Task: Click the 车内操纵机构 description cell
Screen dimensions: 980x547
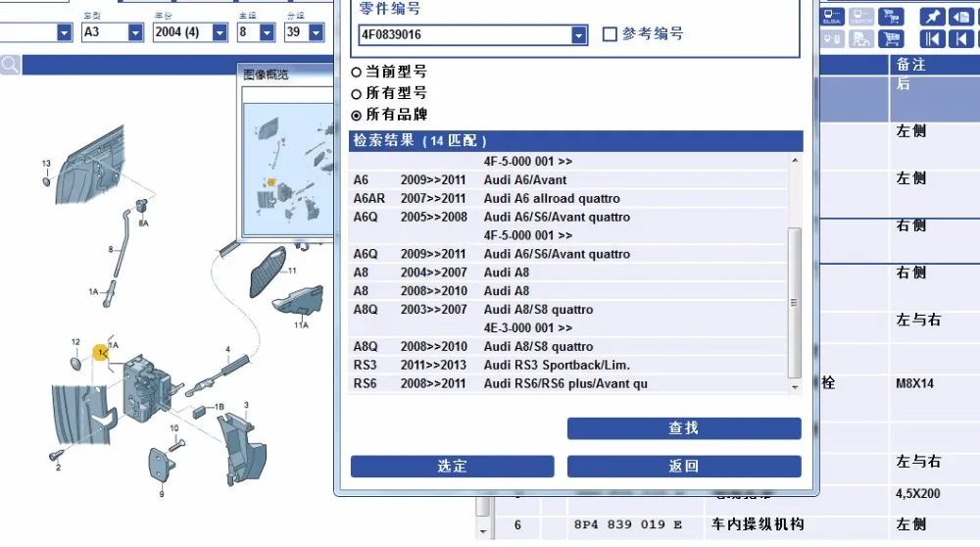Action: coord(758,524)
